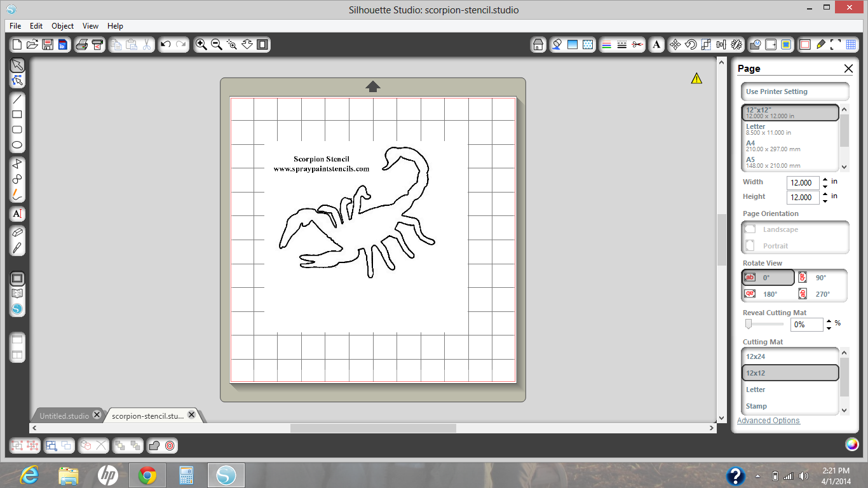Click the Weld shapes icon

(154, 445)
